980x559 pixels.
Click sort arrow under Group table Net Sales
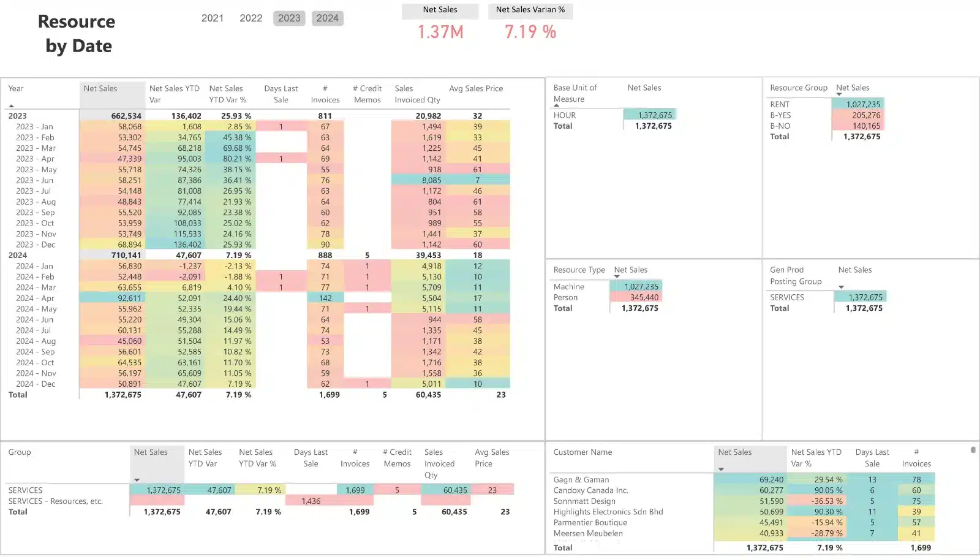coord(137,480)
